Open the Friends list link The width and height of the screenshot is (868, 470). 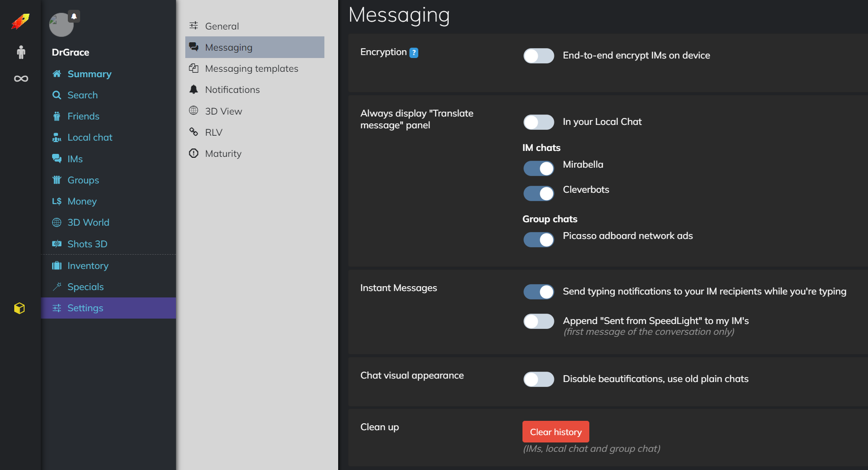[84, 116]
